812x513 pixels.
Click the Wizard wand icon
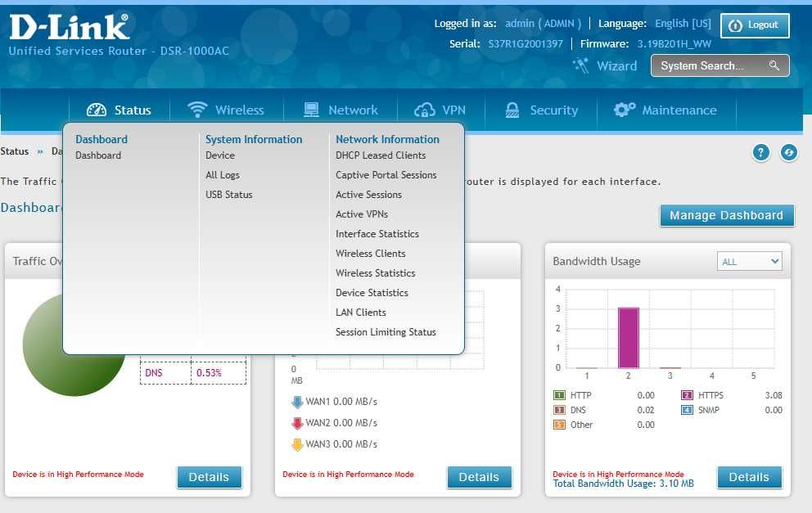[x=580, y=65]
